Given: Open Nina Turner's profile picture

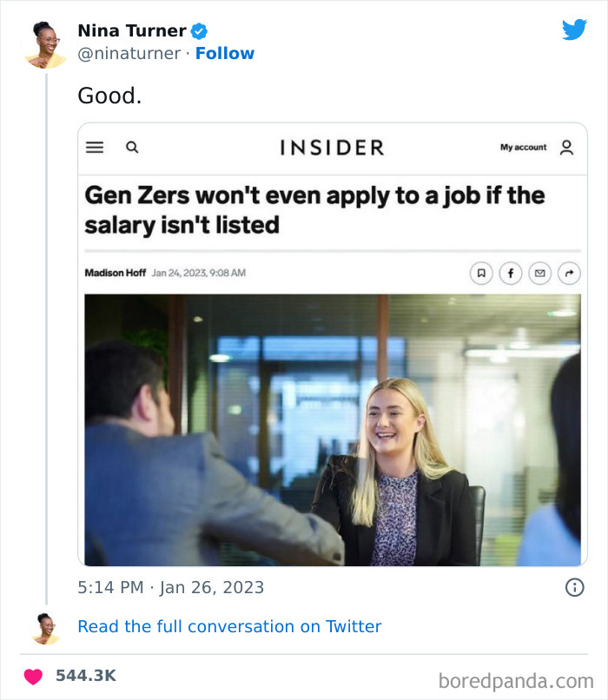Looking at the screenshot, I should (42, 40).
